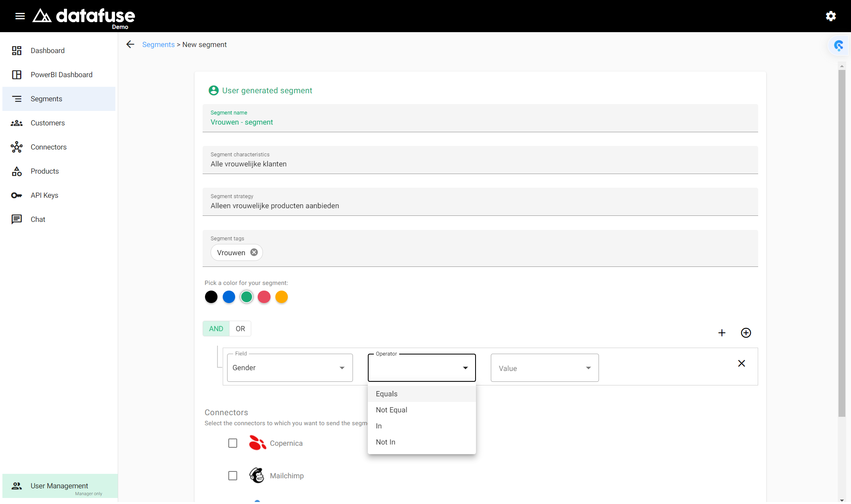Click the Products shapes icon
Screen dimensions: 851x504
pos(16,171)
